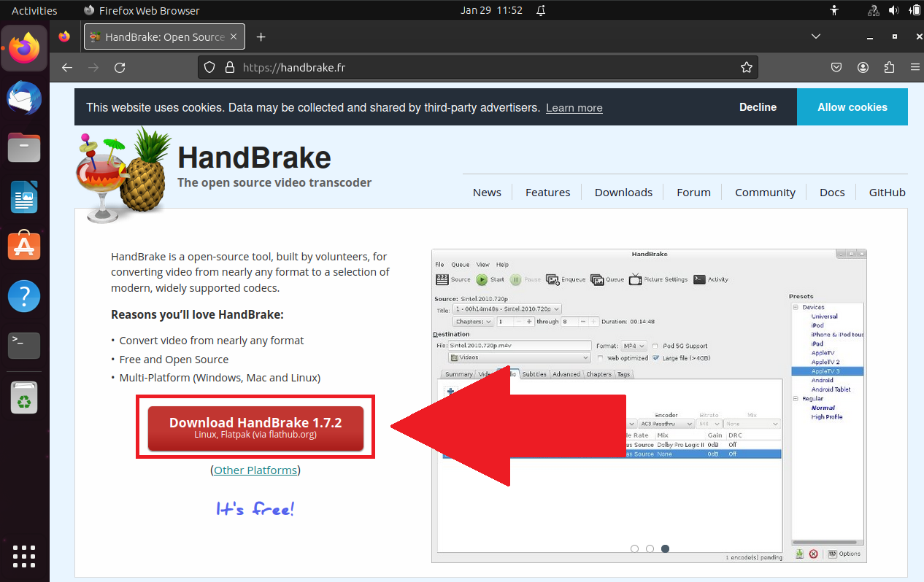Click the Download HandBrake 1.7.2 button

point(255,427)
